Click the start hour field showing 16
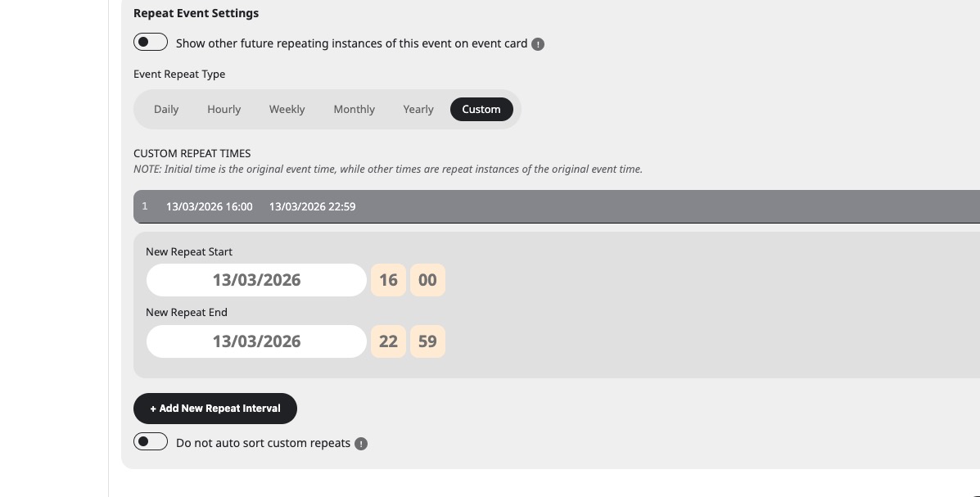The width and height of the screenshot is (980, 497). click(x=388, y=280)
